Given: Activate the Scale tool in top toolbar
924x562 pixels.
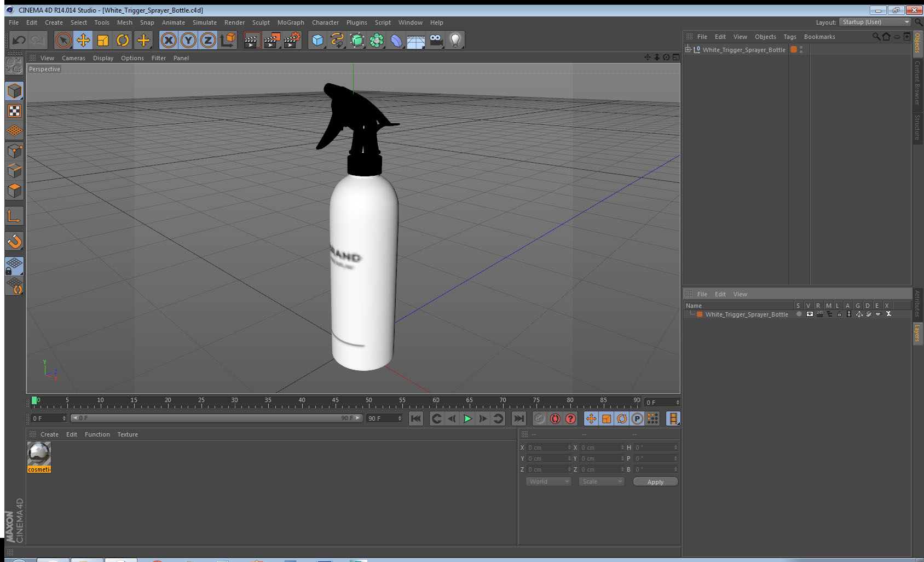Looking at the screenshot, I should tap(103, 40).
